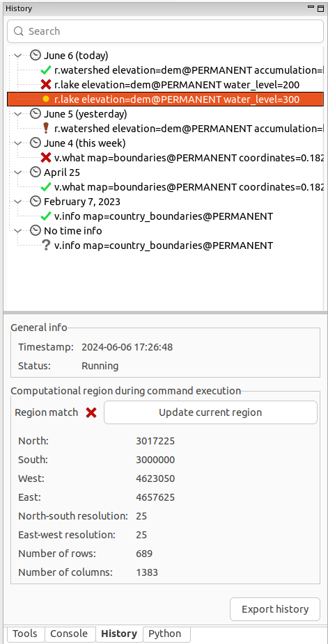
Task: Click the clock icon next to February 7, 2023
Action: [36, 202]
